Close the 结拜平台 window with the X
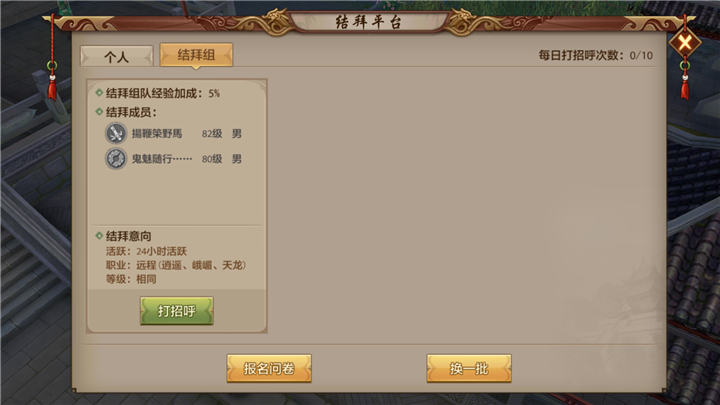Image resolution: width=720 pixels, height=405 pixels. [685, 43]
